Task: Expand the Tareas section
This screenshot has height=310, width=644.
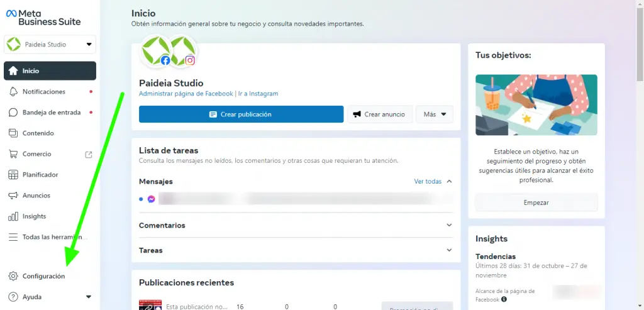Action: click(296, 250)
